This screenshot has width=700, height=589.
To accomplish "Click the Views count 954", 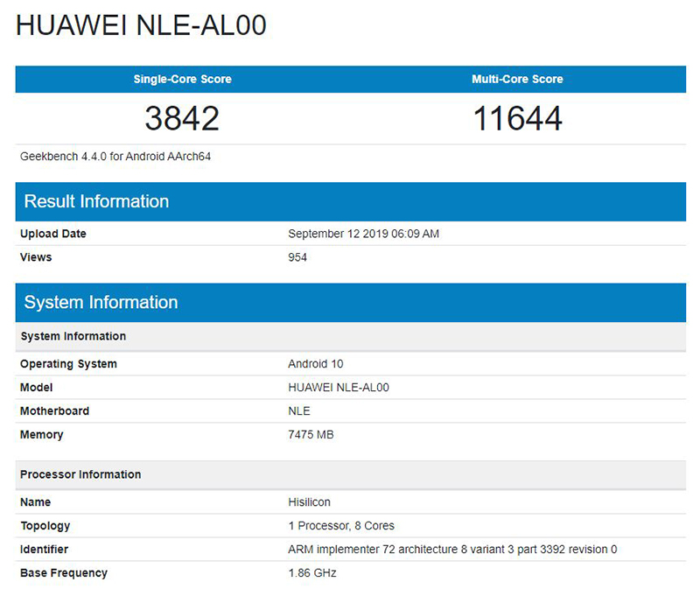I will click(297, 257).
